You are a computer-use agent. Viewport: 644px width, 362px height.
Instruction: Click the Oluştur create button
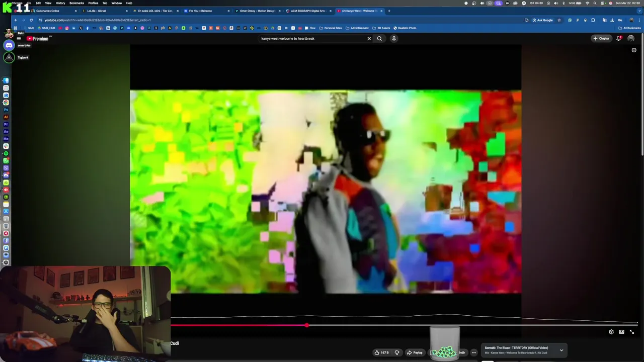pos(601,38)
